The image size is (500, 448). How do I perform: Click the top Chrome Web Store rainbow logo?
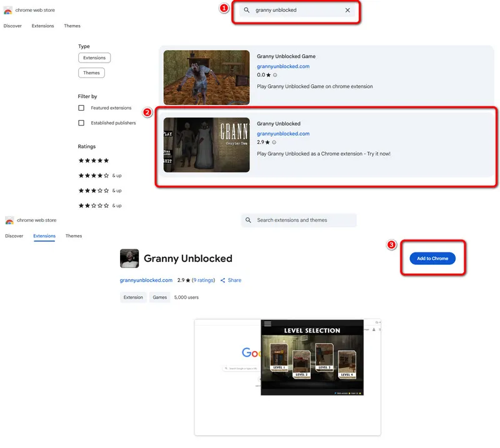(9, 11)
